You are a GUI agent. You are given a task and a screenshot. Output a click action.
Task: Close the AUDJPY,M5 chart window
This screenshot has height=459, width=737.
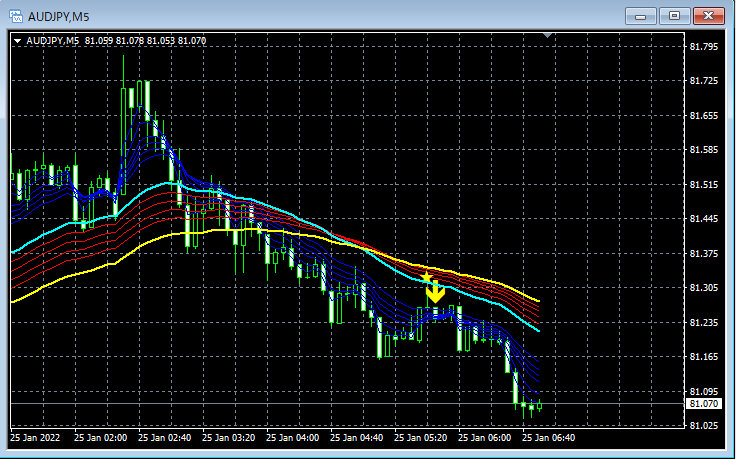(x=708, y=16)
